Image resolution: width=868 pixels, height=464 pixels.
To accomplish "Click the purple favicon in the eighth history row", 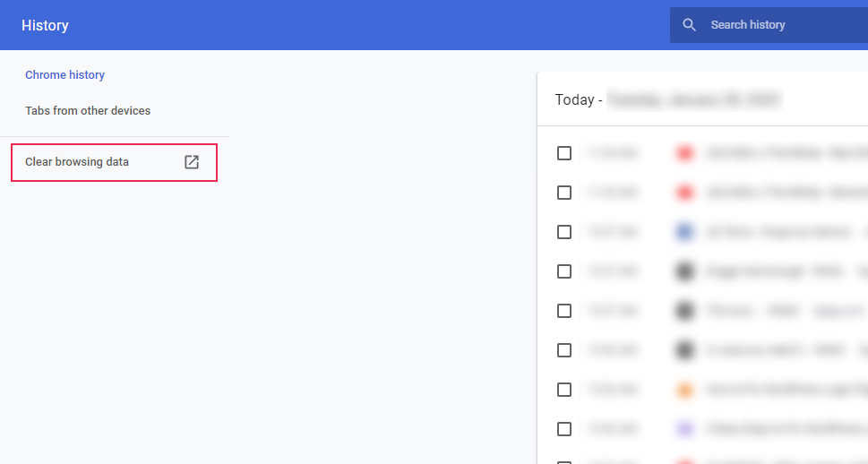I will point(685,429).
